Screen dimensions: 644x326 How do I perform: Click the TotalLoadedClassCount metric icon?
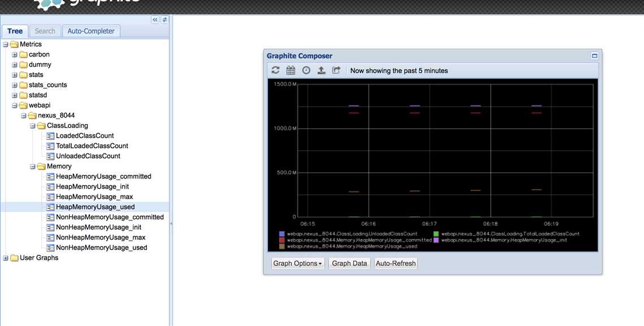coord(50,146)
